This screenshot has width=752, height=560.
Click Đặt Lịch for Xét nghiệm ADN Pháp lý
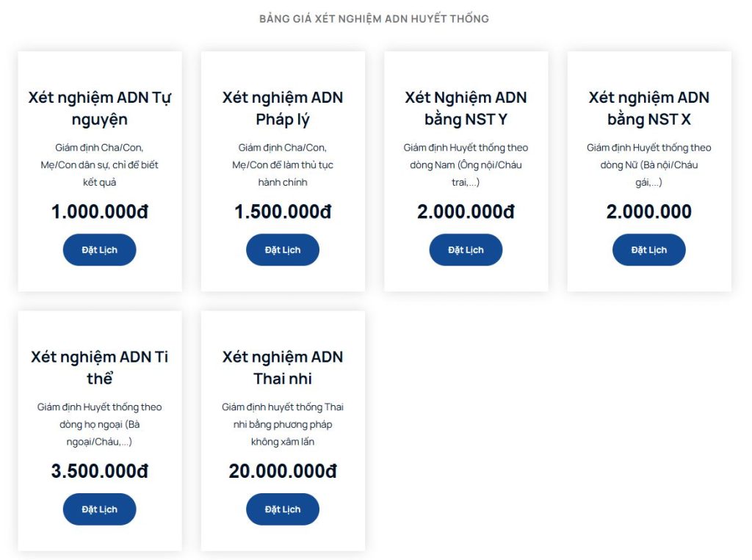click(x=282, y=250)
